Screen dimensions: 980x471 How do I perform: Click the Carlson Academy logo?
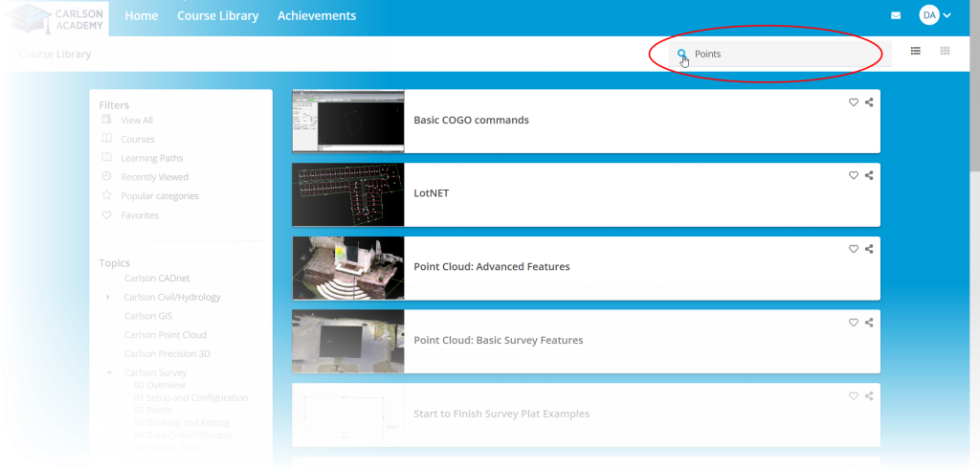click(x=55, y=17)
